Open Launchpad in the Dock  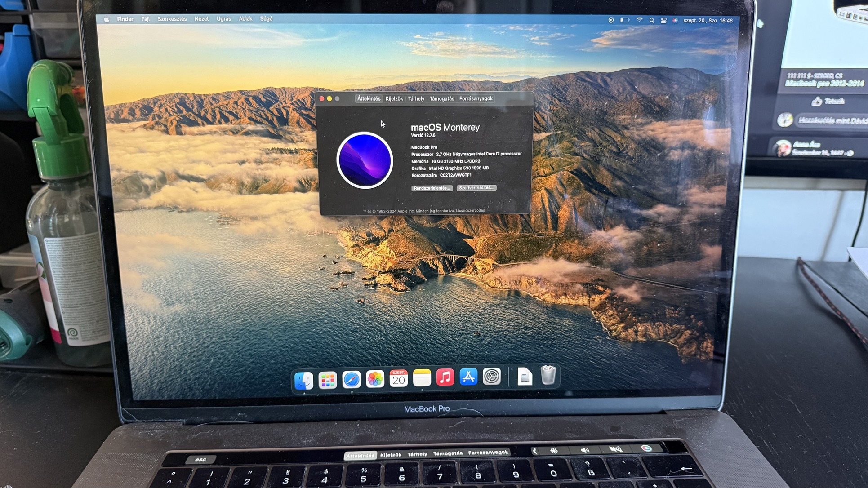[x=328, y=380]
